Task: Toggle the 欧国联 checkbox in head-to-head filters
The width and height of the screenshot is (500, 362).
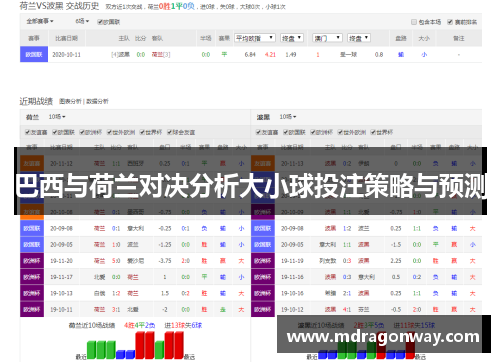Action: [100, 22]
